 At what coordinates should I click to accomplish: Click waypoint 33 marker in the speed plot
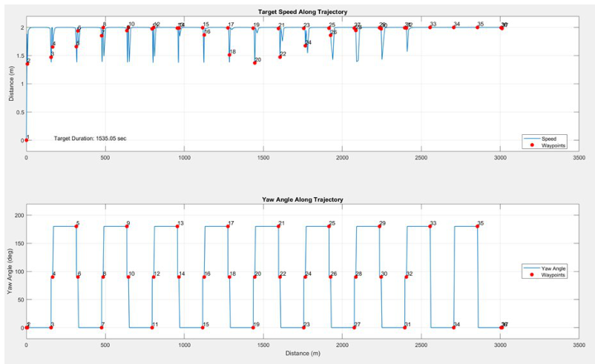coord(430,27)
